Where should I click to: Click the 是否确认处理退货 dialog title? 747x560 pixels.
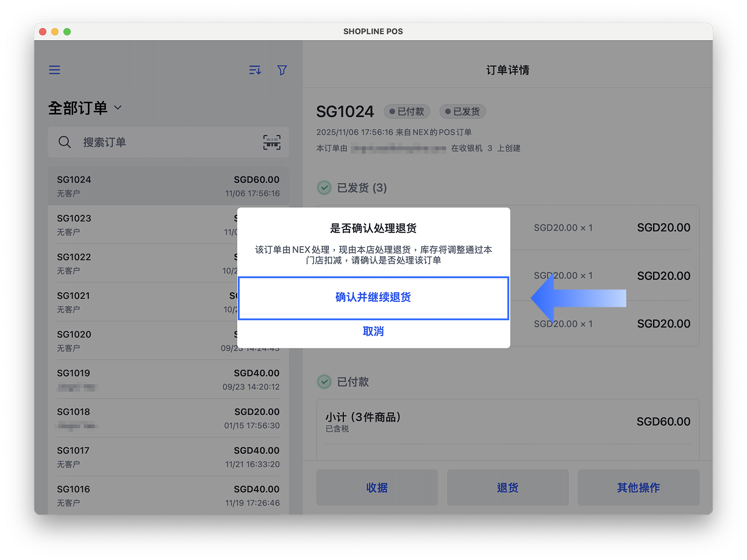(x=373, y=229)
